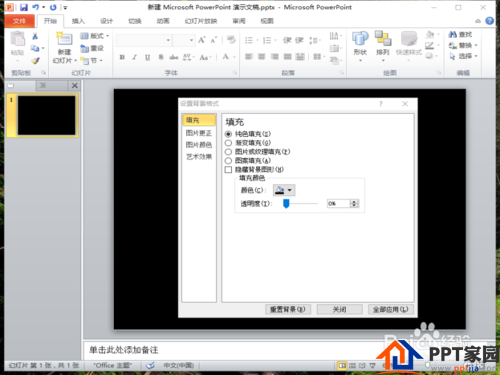
Task: Click the Undo arrow icon
Action: [x=35, y=7]
